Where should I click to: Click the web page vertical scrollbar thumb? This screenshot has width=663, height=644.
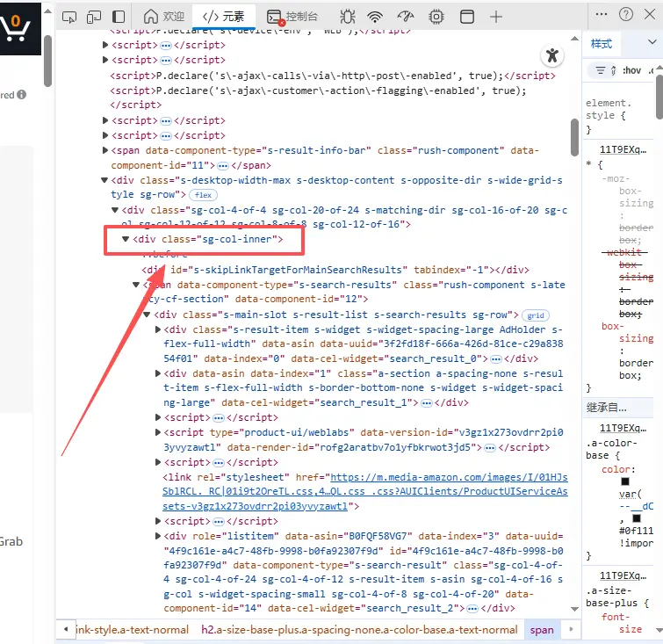pyautogui.click(x=47, y=61)
